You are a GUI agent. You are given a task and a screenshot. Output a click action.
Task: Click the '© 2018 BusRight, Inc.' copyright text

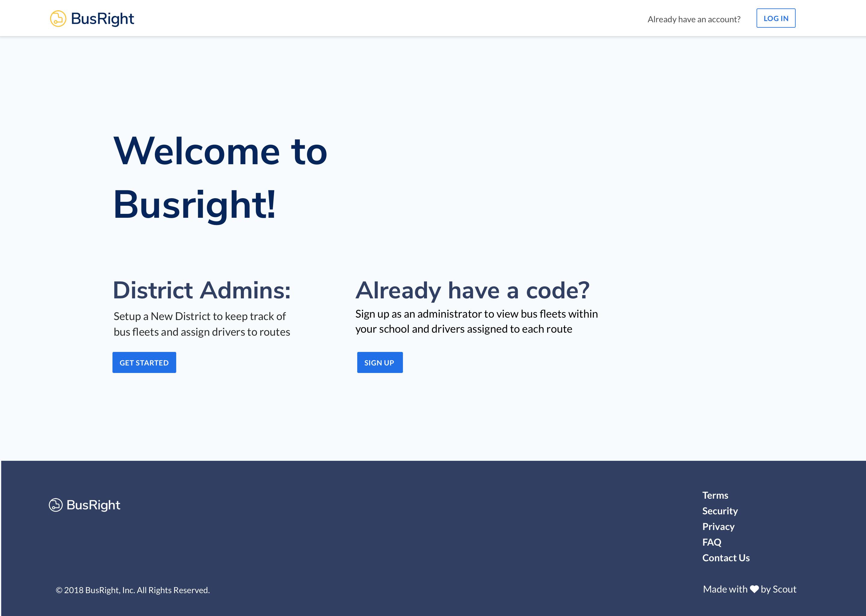click(132, 590)
